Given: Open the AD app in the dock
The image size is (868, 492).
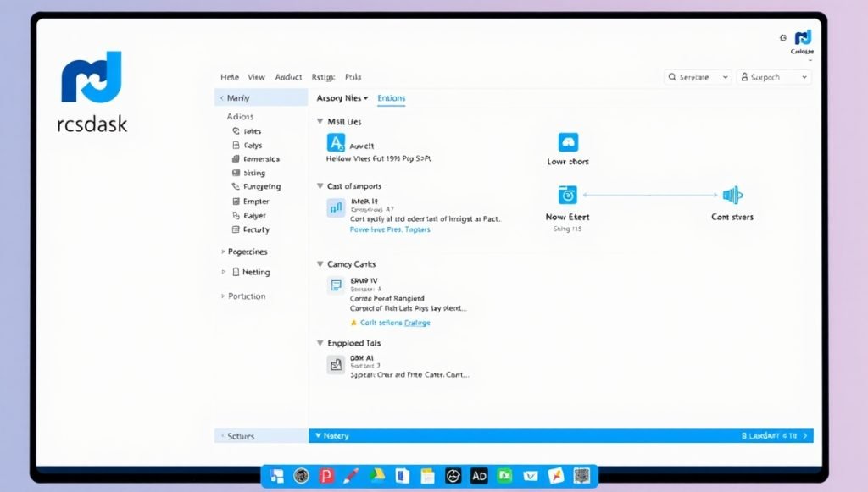Looking at the screenshot, I should pos(479,476).
